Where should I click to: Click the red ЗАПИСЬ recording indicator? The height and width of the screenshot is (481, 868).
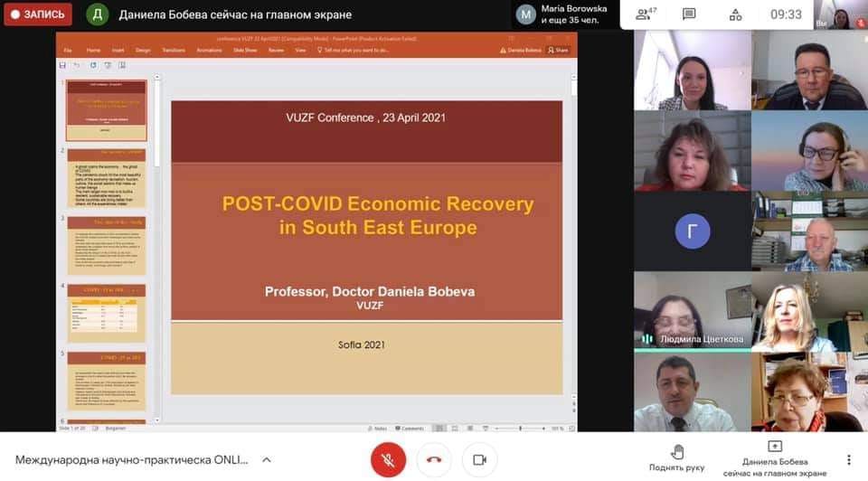pyautogui.click(x=38, y=14)
